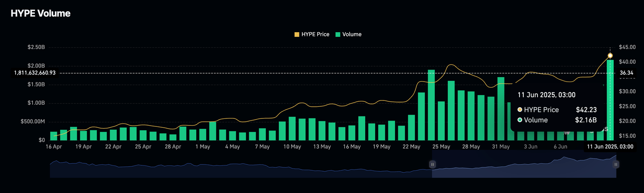Click the yellow HYPE Price dot in the tooltip
644x193 pixels.
point(520,110)
